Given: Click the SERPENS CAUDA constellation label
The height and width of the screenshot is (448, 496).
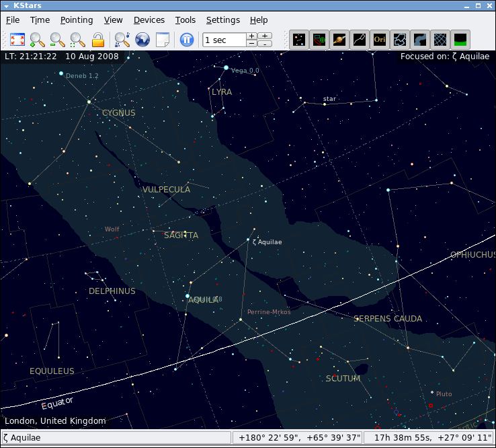Looking at the screenshot, I should point(388,318).
